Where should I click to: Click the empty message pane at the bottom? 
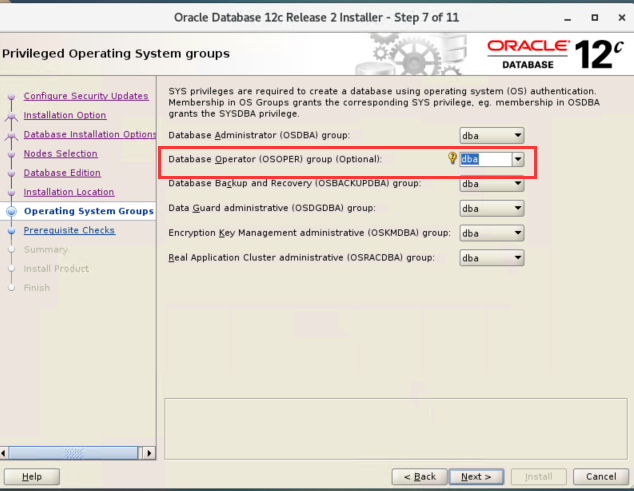click(x=396, y=429)
